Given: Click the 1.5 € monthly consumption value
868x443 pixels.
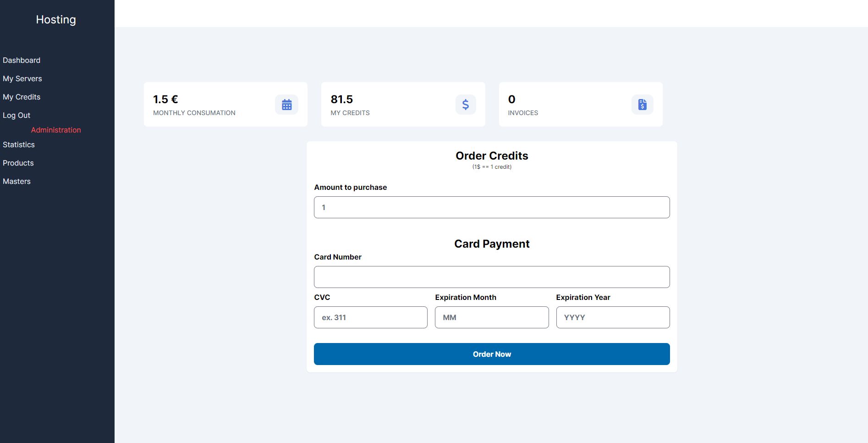Looking at the screenshot, I should pos(165,100).
